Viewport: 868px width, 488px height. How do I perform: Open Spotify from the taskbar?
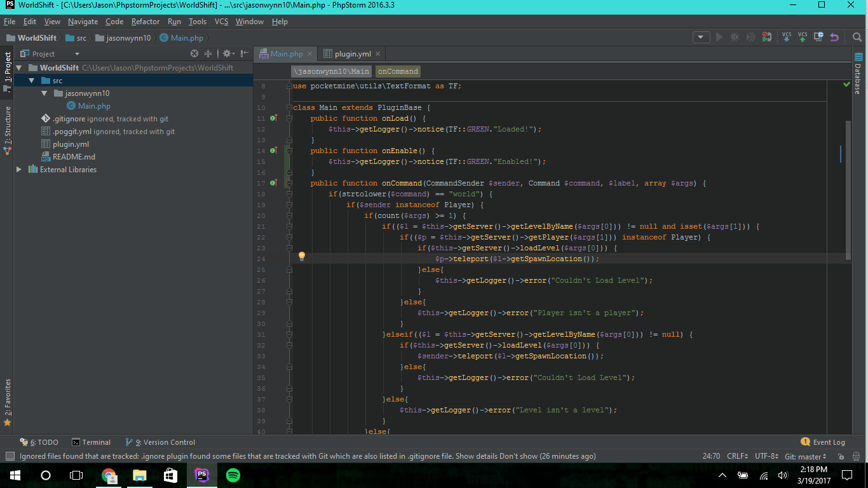tap(233, 475)
